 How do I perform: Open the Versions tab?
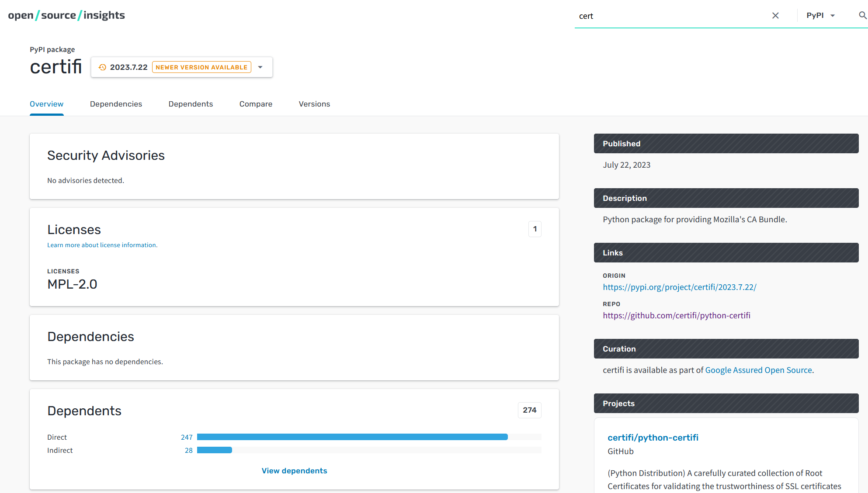click(314, 104)
